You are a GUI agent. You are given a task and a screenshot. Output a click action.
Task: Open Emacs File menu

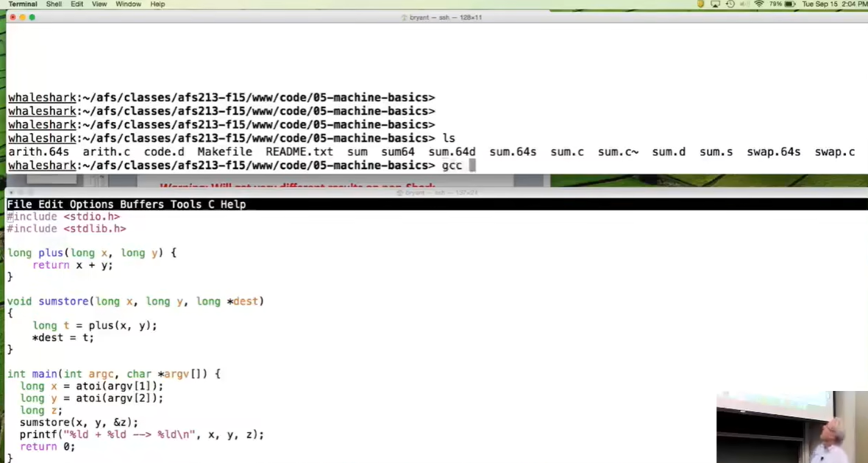click(x=19, y=204)
